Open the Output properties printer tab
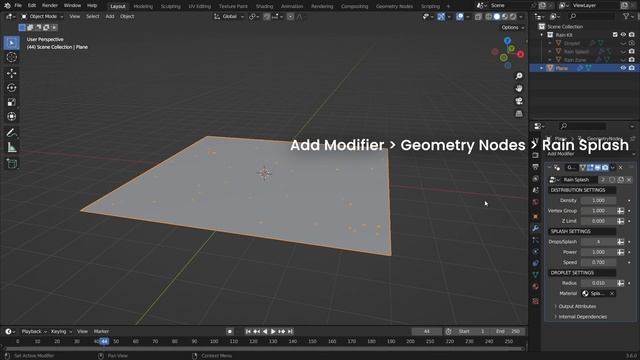 tap(536, 167)
